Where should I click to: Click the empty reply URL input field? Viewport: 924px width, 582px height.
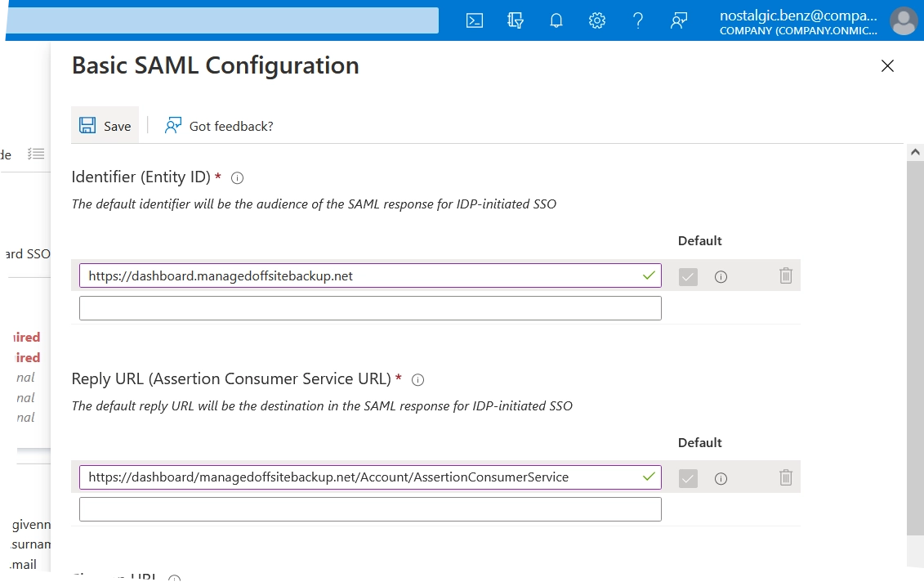click(370, 509)
